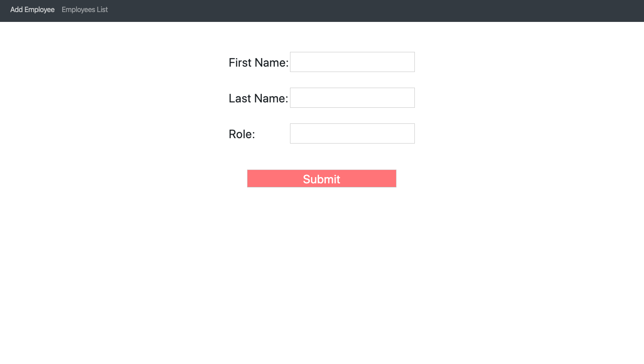Click the Last Name label text

[258, 98]
